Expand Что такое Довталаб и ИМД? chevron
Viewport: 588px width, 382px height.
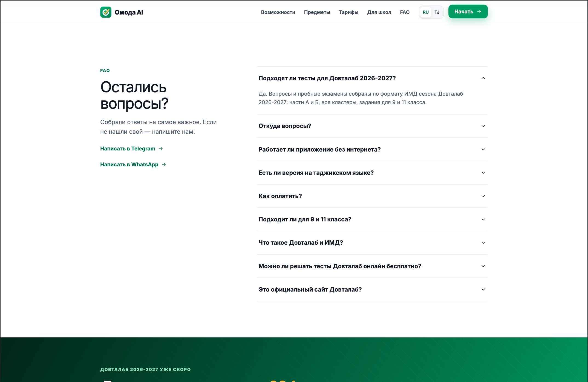pos(483,243)
